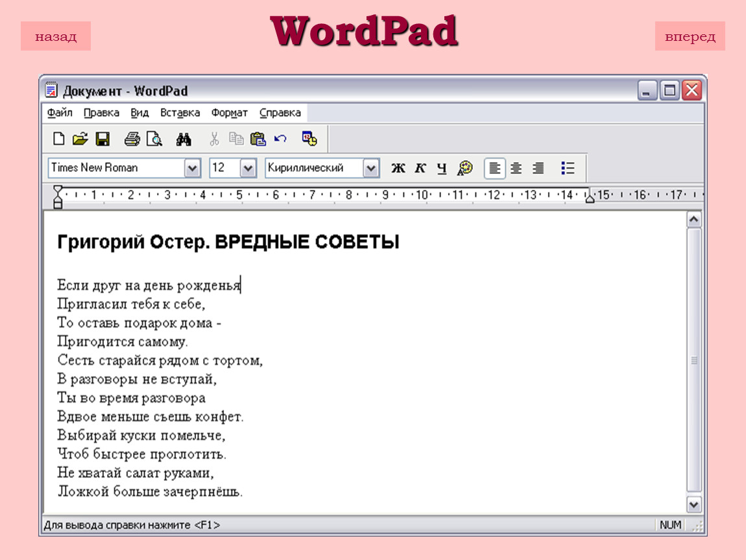Click the heading Григорий Остер. ВРЕДНЫЕ СОВЕТЫ
The width and height of the screenshot is (746, 560).
[228, 242]
